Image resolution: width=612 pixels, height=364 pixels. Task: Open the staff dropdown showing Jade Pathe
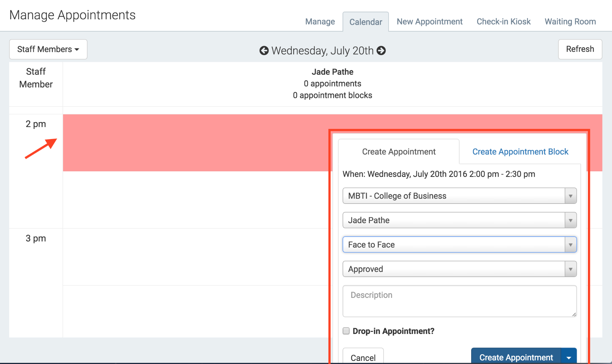coord(570,220)
